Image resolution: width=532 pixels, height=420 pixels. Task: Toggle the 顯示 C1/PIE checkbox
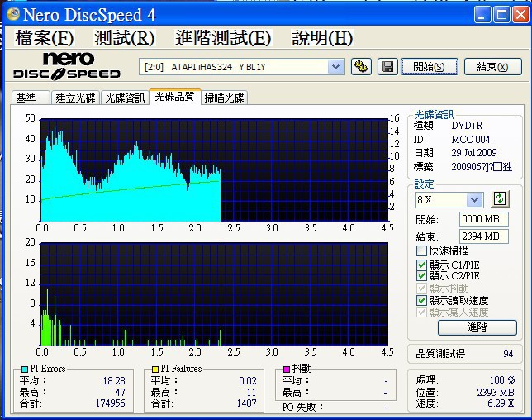[421, 265]
